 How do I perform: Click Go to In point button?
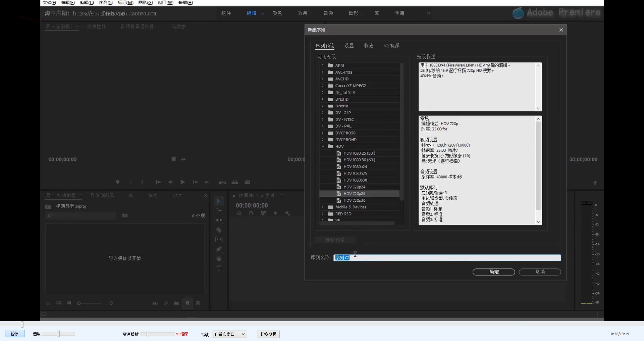pyautogui.click(x=158, y=182)
